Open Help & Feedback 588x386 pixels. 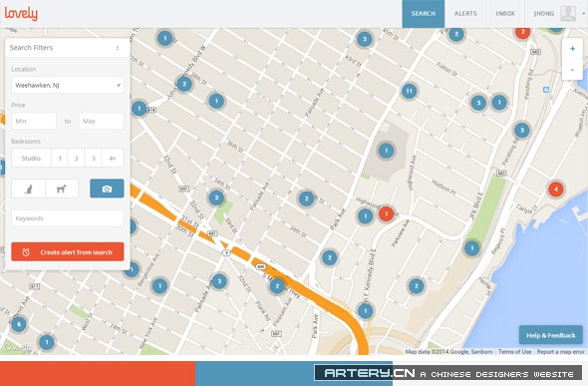click(x=550, y=335)
